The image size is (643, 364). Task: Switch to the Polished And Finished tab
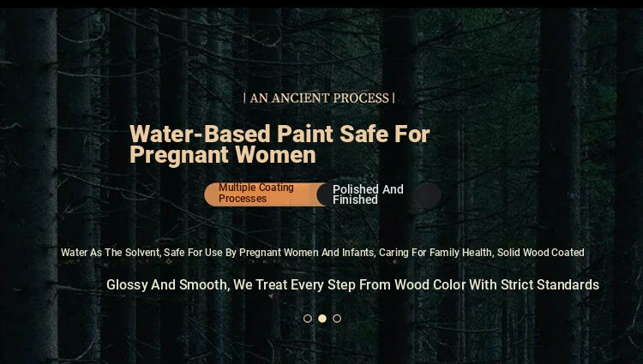368,194
